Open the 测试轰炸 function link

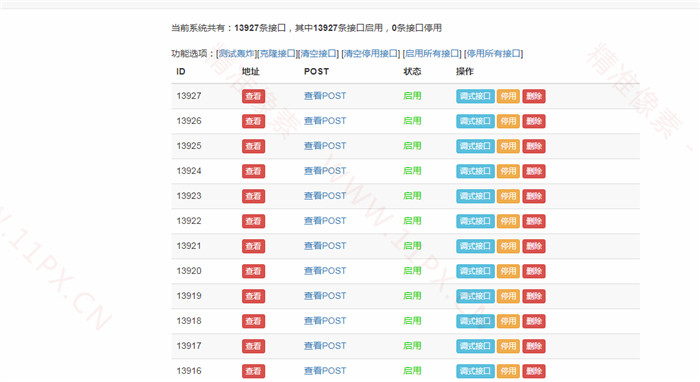(237, 54)
